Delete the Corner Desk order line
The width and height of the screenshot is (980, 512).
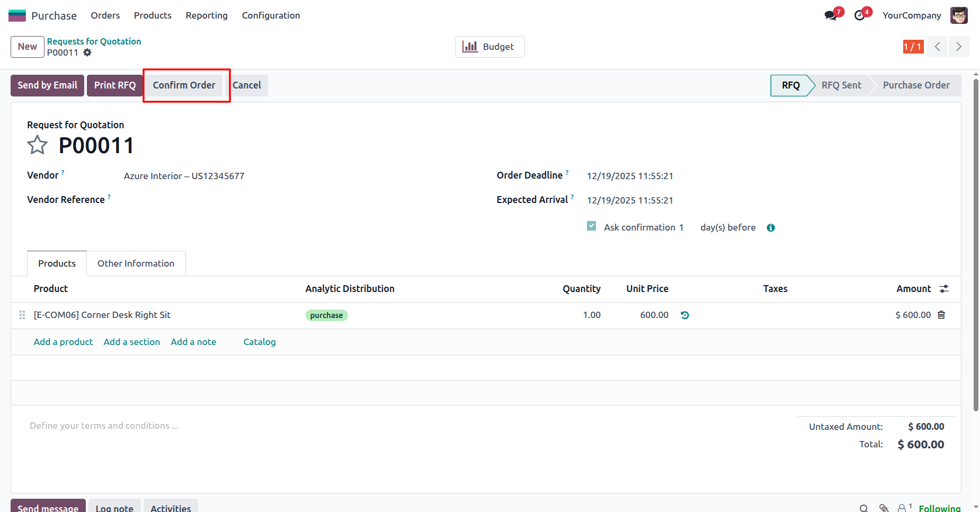coord(941,315)
